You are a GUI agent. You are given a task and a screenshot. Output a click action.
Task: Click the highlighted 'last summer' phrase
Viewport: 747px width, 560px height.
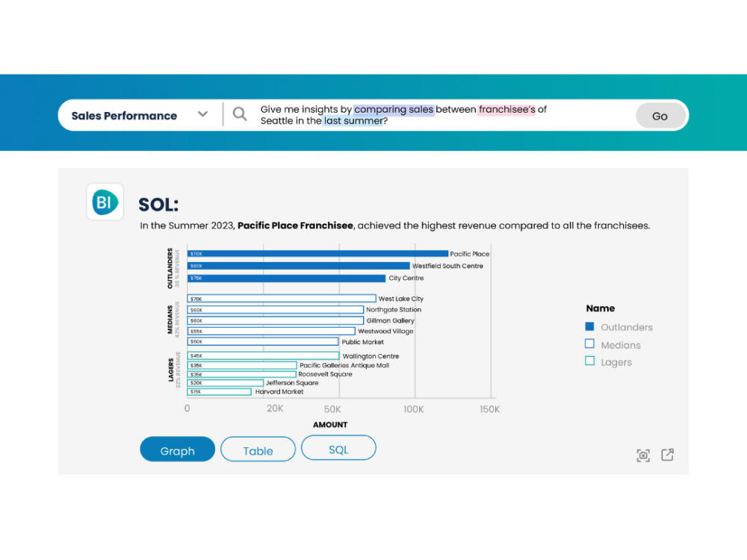pyautogui.click(x=353, y=121)
